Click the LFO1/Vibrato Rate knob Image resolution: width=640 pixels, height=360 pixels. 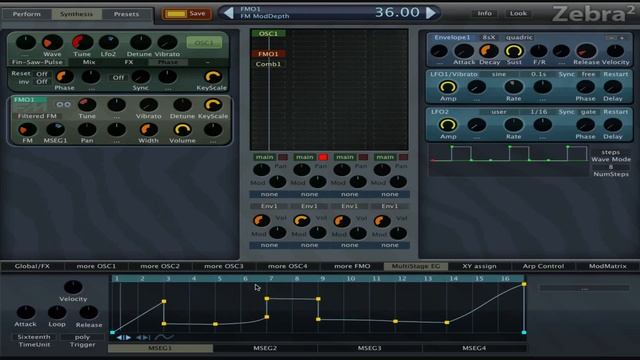[x=513, y=87]
